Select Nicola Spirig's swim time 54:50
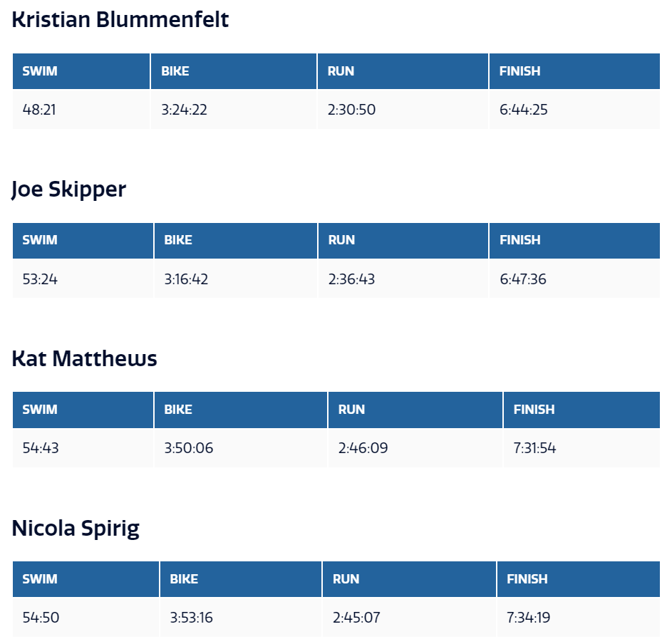The width and height of the screenshot is (667, 644). coord(41,618)
